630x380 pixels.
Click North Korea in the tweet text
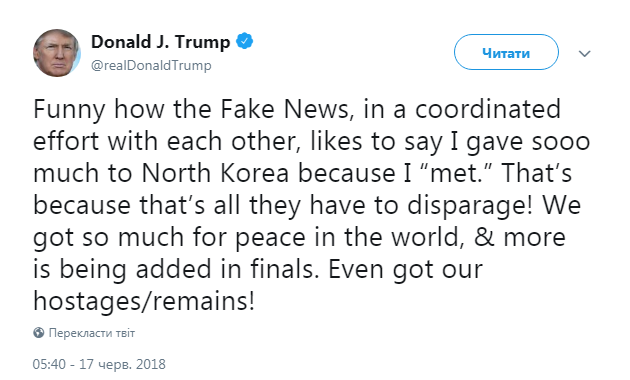(215, 173)
